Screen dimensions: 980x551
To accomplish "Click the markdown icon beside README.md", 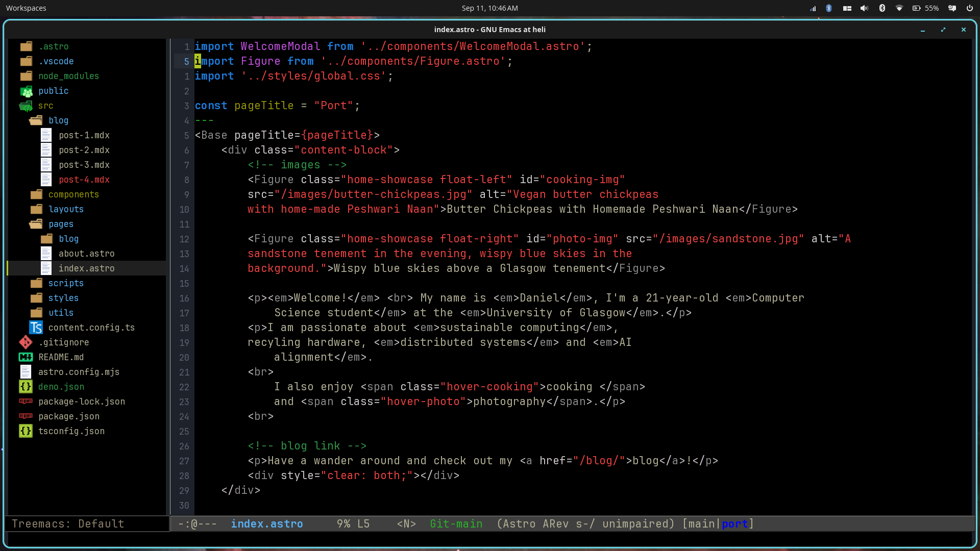I will tap(26, 357).
